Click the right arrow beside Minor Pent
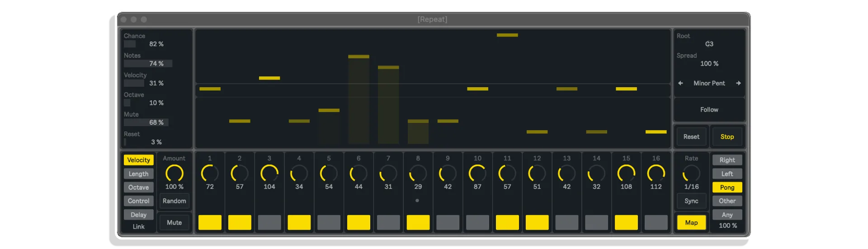 point(738,83)
